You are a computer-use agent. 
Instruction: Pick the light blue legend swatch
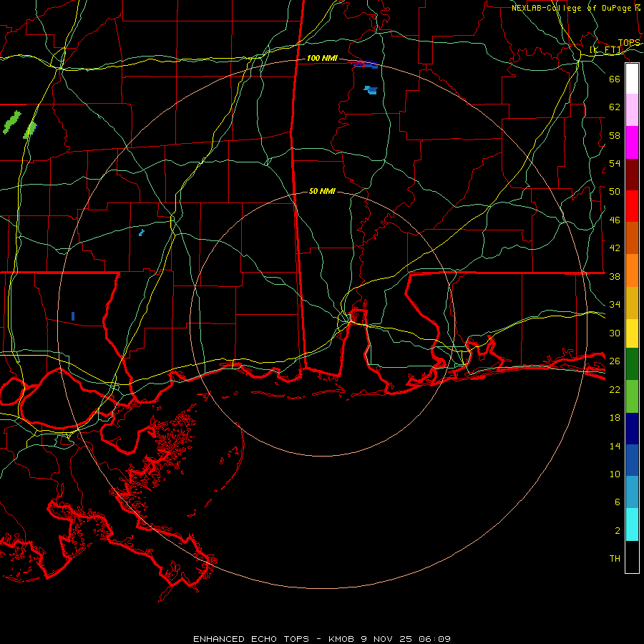pos(632,492)
